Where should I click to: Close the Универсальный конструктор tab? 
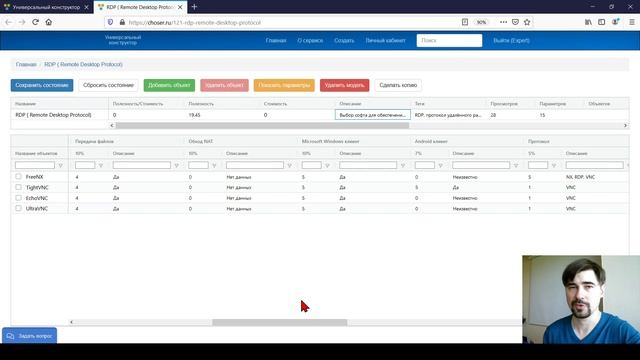(86, 7)
